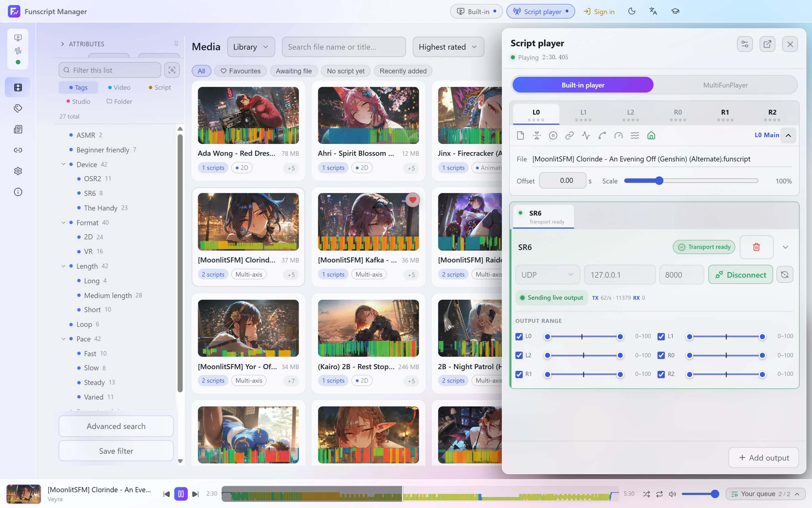Switch to the R2 axis tab
This screenshot has height=508, width=812.
coord(772,114)
